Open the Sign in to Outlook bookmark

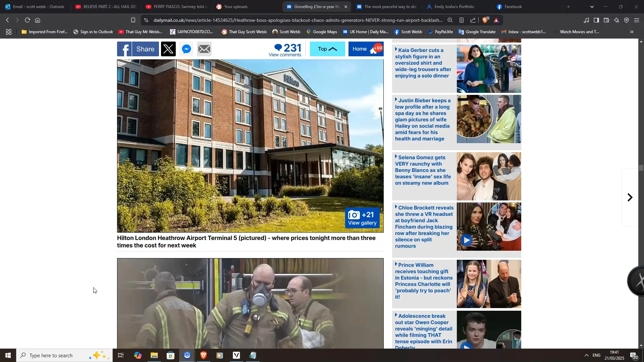coord(93,32)
